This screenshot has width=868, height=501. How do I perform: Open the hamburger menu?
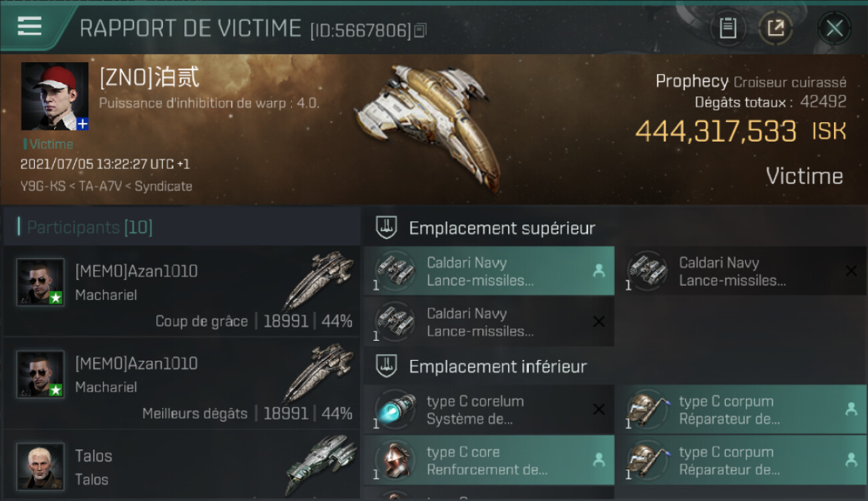[29, 26]
